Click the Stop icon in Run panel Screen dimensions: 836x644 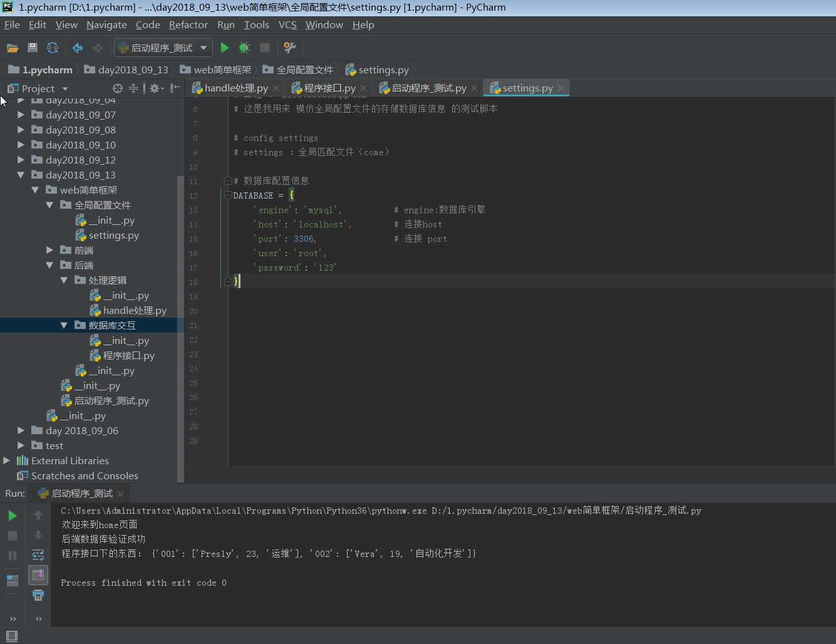tap(12, 536)
